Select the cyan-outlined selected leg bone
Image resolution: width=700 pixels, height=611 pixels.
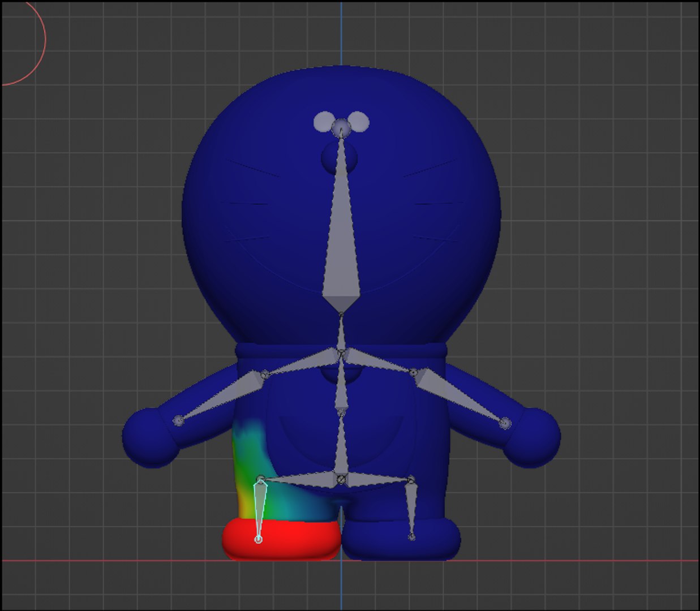point(260,509)
